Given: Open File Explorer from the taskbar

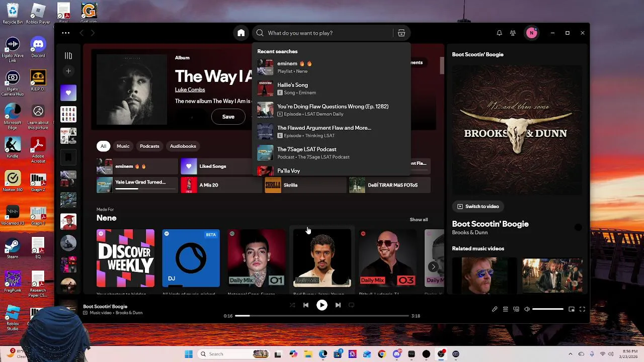Looking at the screenshot, I should [x=308, y=354].
